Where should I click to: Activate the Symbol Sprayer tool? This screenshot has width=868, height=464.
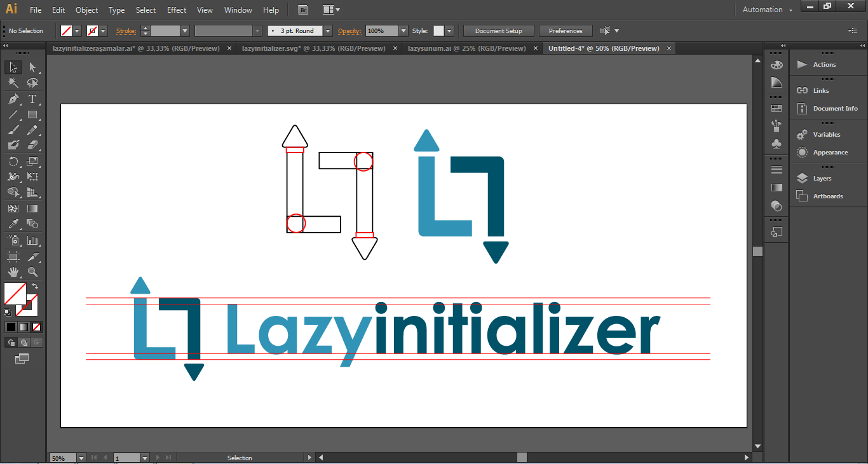coord(13,240)
